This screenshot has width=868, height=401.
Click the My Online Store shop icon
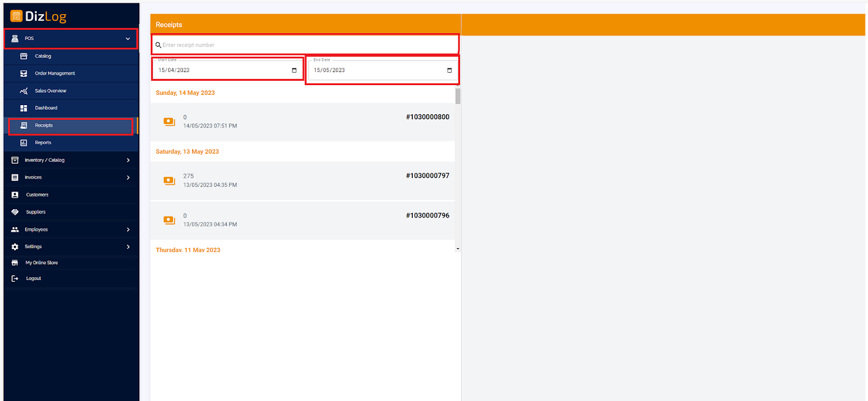click(x=15, y=263)
